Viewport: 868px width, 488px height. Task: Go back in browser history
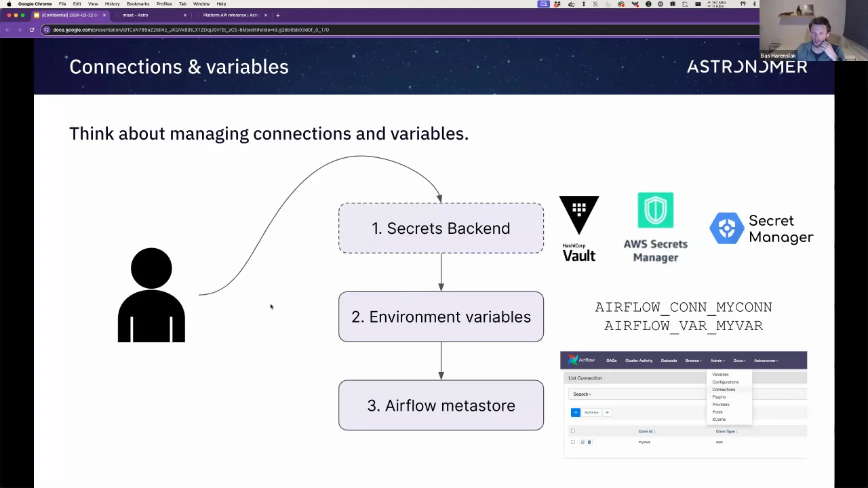point(7,30)
